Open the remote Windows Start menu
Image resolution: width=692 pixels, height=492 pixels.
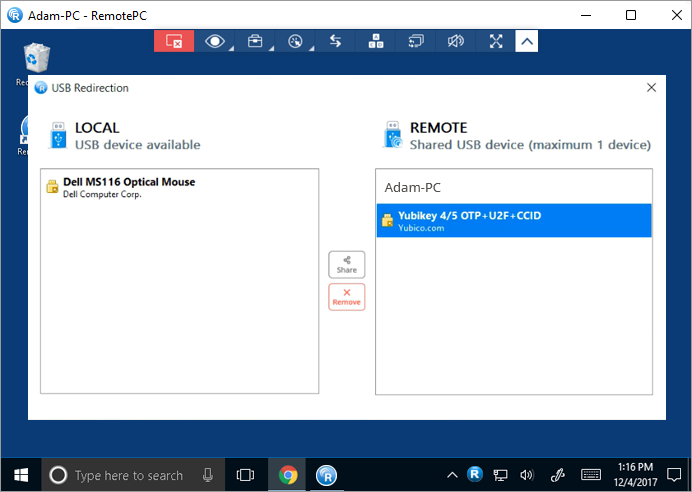[x=20, y=474]
